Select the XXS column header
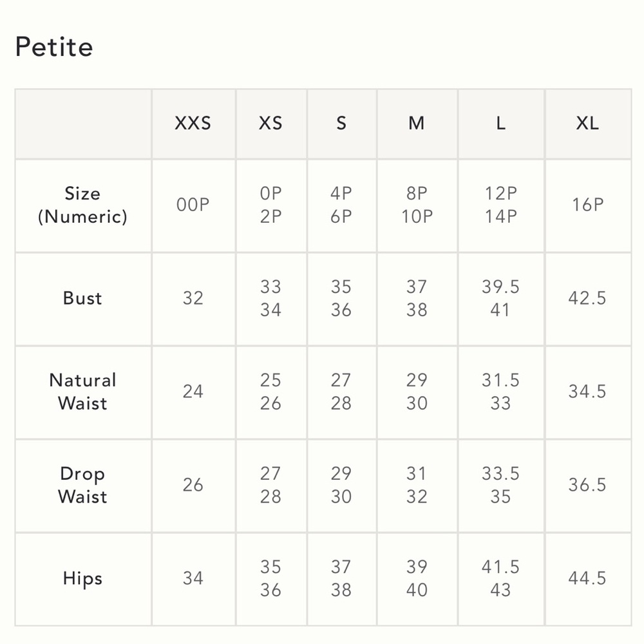Viewport: 644px width, 644px height. [x=193, y=123]
